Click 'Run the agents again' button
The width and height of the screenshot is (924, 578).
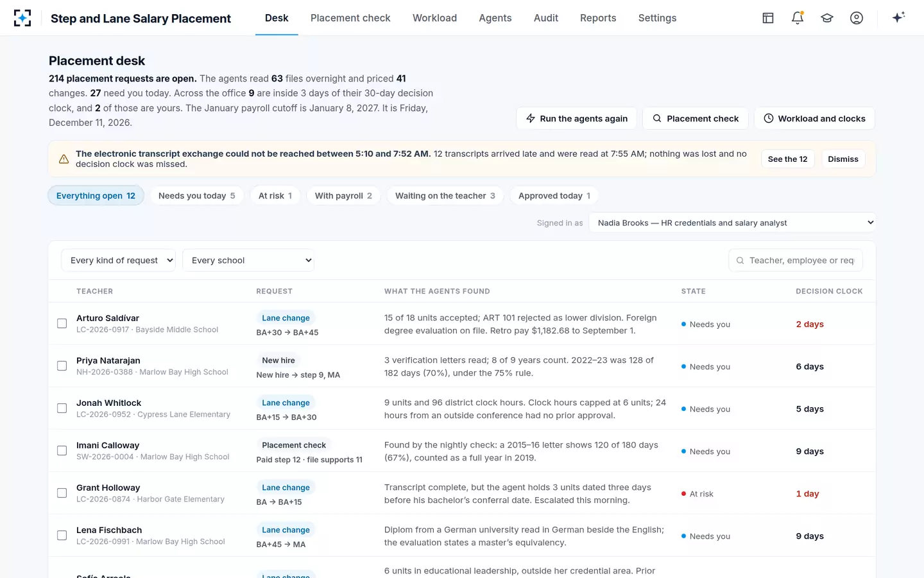click(576, 118)
